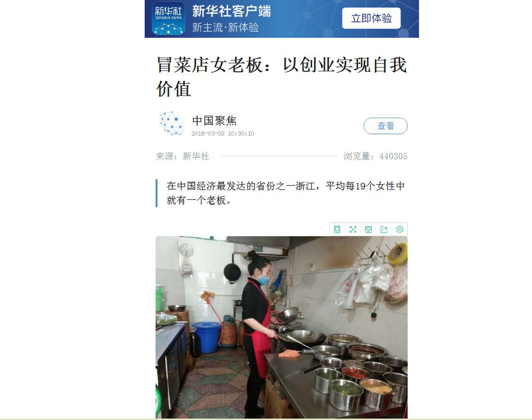Click the 新主流·新体验 banner slogan
This screenshot has width=532, height=420.
point(225,28)
